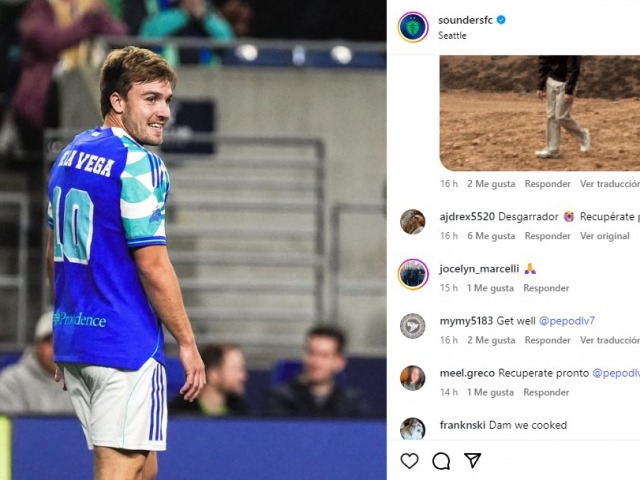The height and width of the screenshot is (480, 640).
Task: Open the image attached to the top comment
Action: (538, 112)
